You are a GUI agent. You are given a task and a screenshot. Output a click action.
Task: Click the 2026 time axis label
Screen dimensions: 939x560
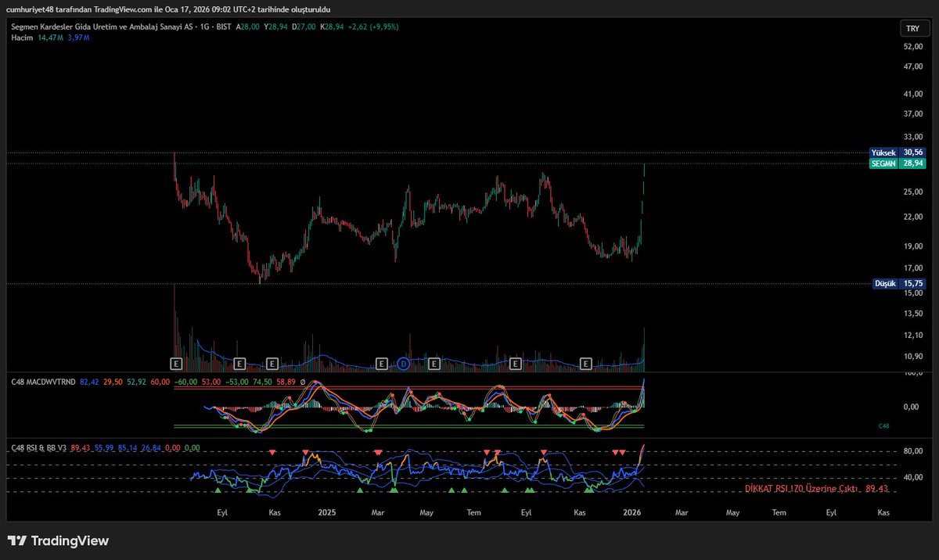pos(632,512)
